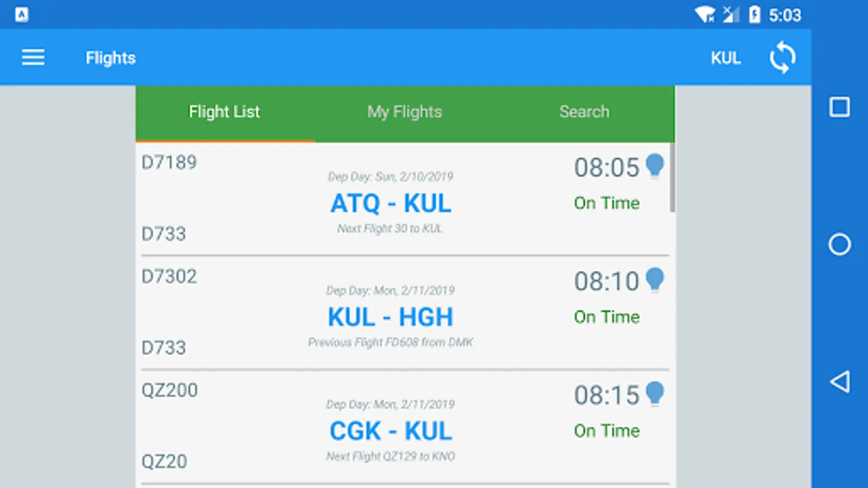The width and height of the screenshot is (868, 488).
Task: Open the KUL - HGH flight details
Action: [391, 318]
